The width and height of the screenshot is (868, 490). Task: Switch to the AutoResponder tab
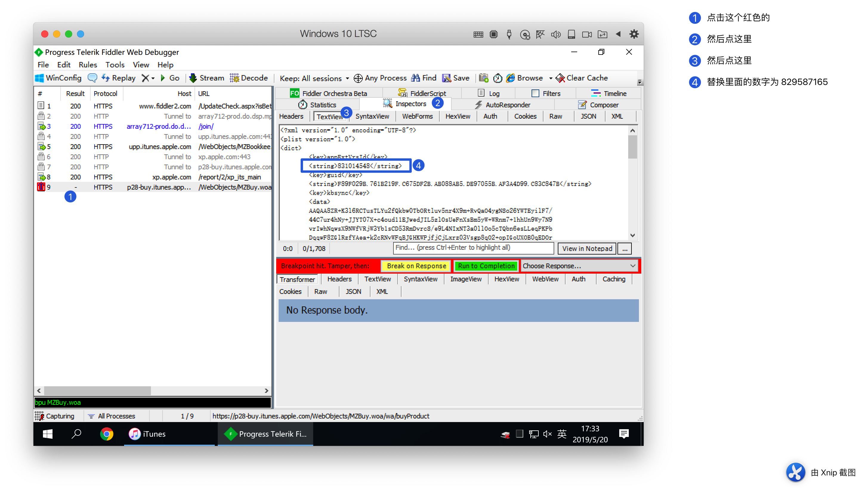pyautogui.click(x=502, y=105)
